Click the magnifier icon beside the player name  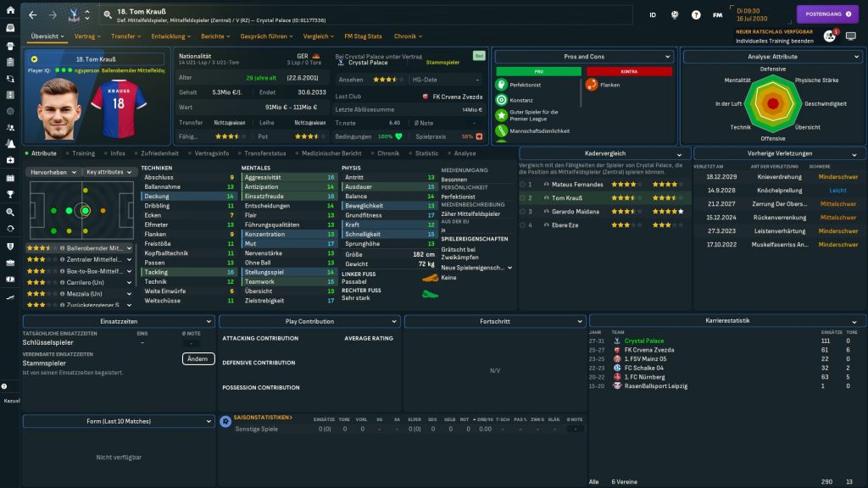tap(108, 15)
